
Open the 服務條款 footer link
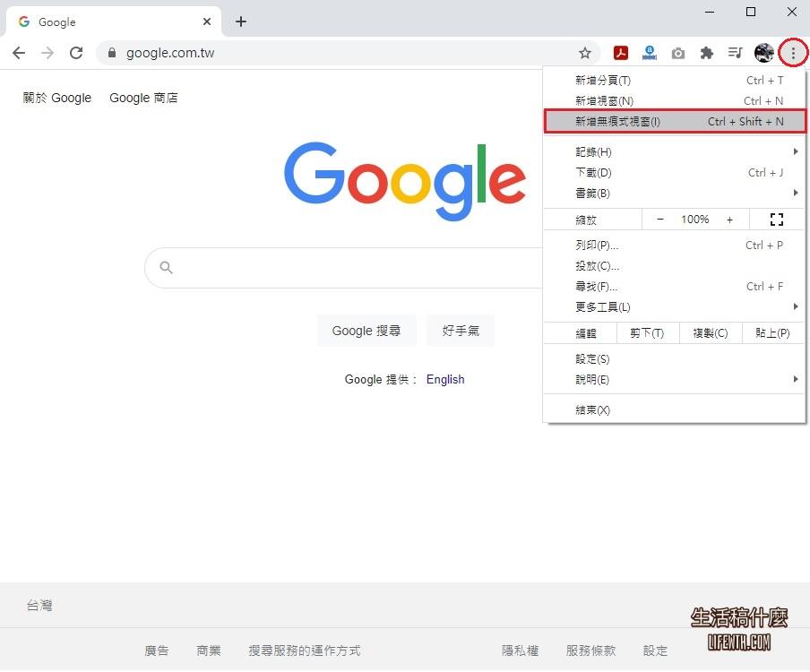pos(591,650)
